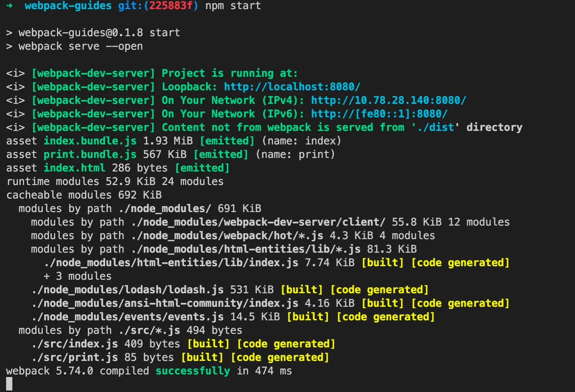Click the index.html asset name
Screen dimensions: 575x392
tap(74, 168)
